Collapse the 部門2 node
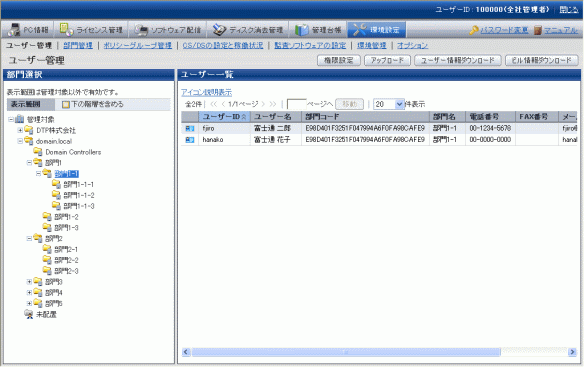The width and height of the screenshot is (584, 367). click(29, 238)
